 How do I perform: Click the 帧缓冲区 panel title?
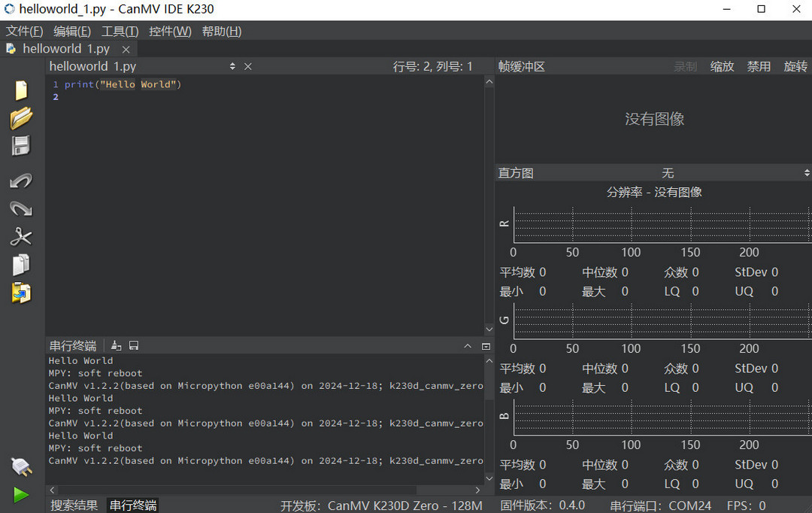pyautogui.click(x=522, y=67)
